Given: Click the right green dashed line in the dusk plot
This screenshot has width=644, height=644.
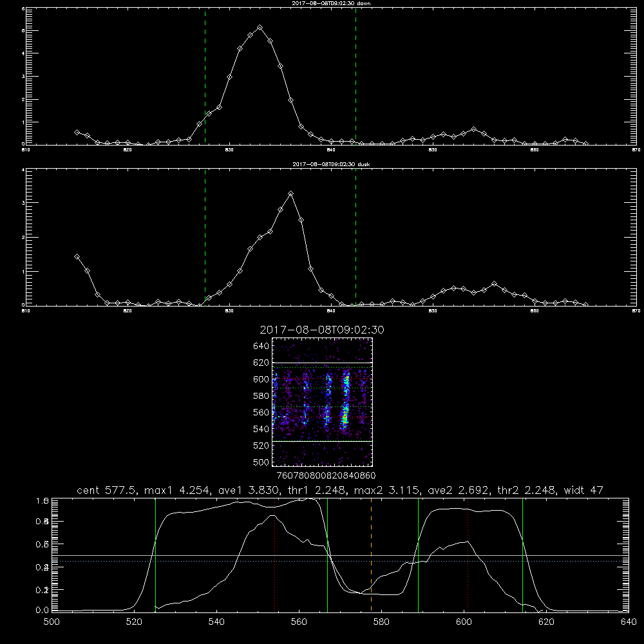Looking at the screenshot, I should point(355,238).
